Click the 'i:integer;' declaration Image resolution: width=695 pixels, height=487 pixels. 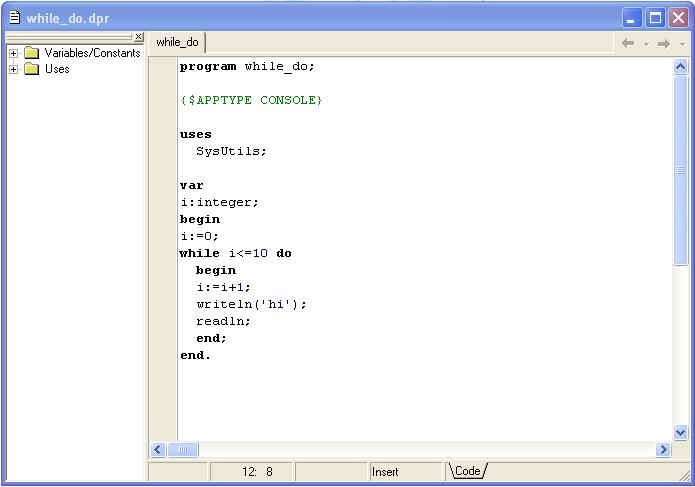[219, 202]
